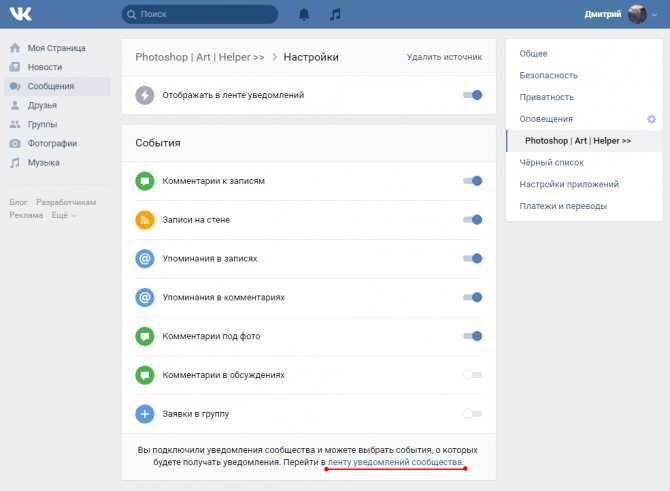Click the Дмитрий username in header

pos(603,14)
